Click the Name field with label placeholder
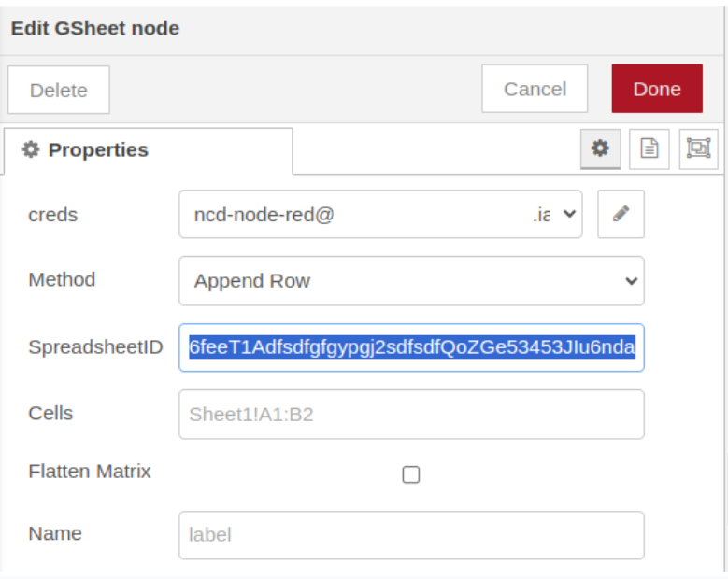This screenshot has width=728, height=579. coord(411,535)
